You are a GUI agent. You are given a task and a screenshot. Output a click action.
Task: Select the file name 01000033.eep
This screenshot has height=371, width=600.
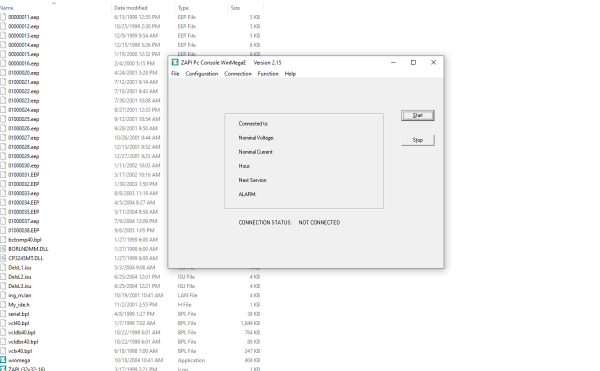24,194
